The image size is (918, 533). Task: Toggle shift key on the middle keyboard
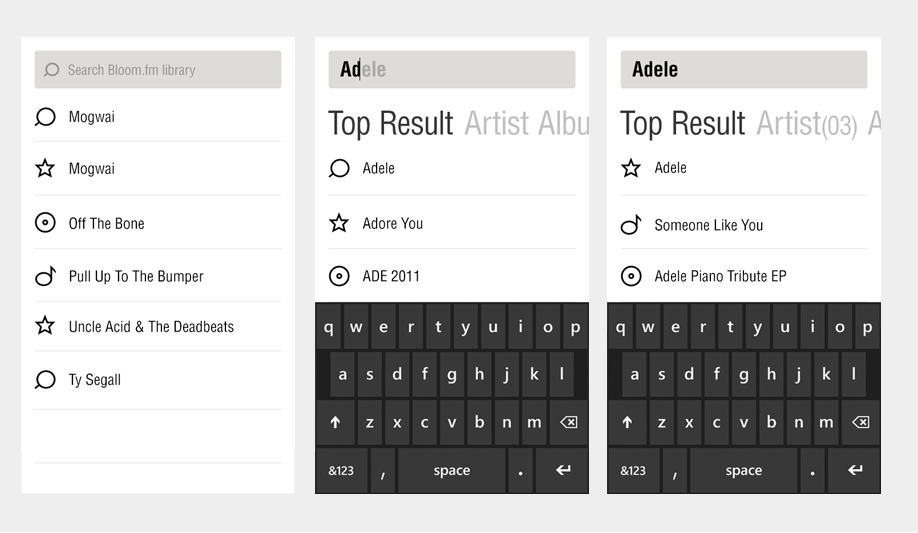335,422
